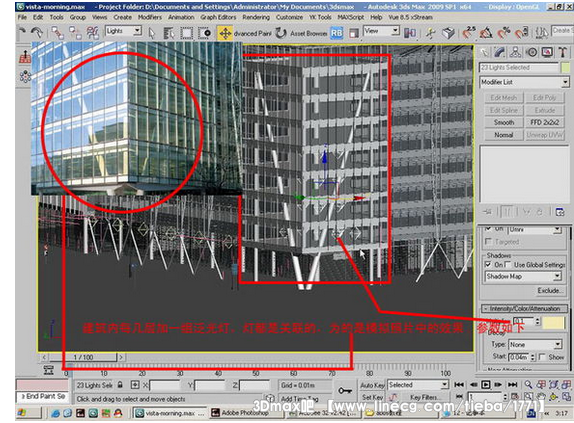Open the Lights selection filter dropdown
Screen dimensions: 574x423
coord(123,31)
